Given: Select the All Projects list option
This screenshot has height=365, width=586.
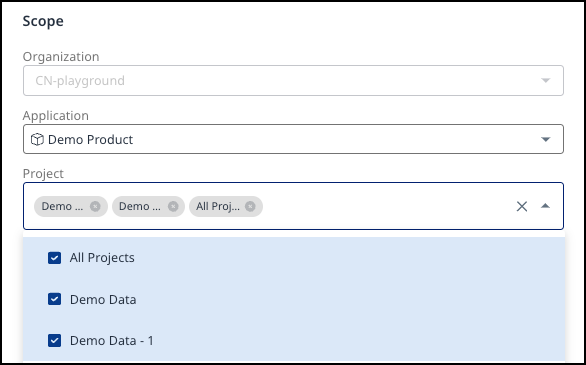Looking at the screenshot, I should click(x=294, y=258).
